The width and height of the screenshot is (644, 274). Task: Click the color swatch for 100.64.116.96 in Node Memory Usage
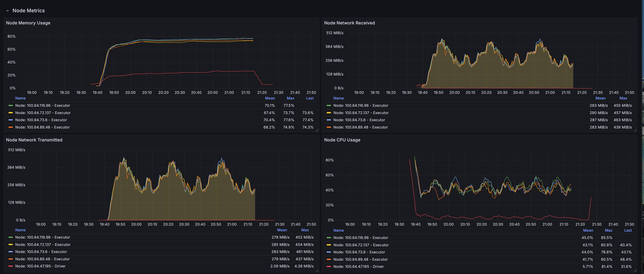pyautogui.click(x=11, y=105)
